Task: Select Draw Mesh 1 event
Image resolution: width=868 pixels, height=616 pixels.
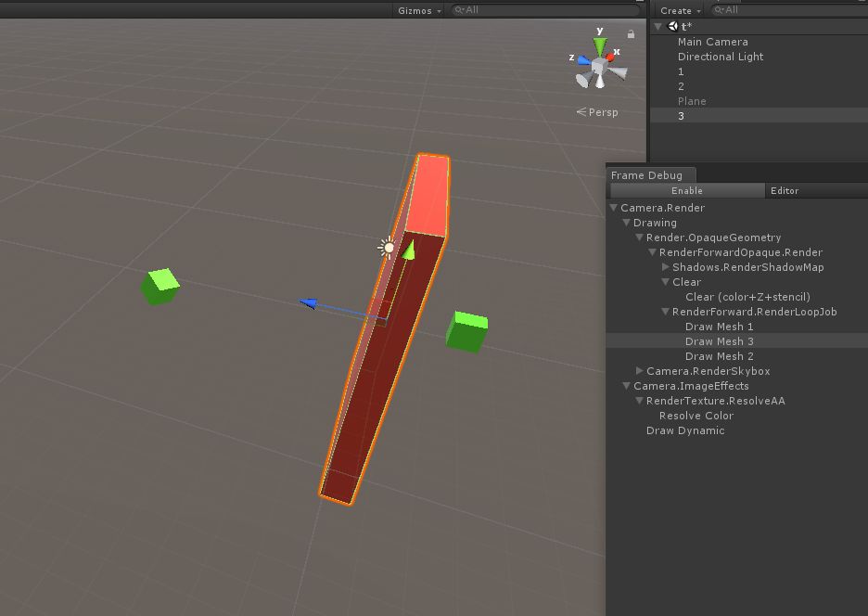Action: click(719, 327)
